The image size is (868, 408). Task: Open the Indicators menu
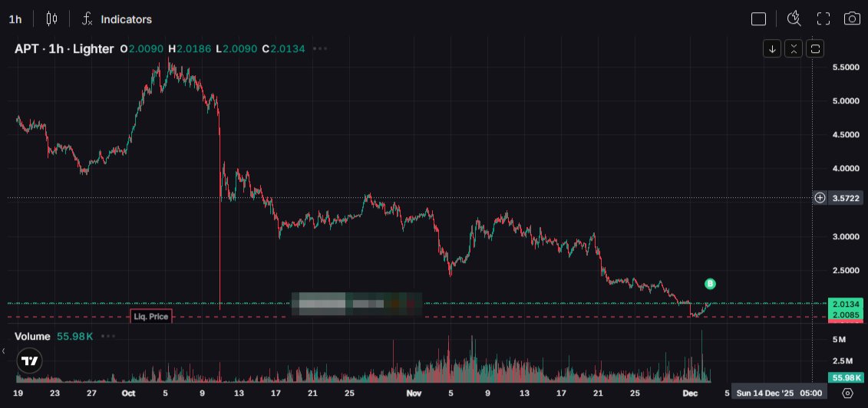117,19
